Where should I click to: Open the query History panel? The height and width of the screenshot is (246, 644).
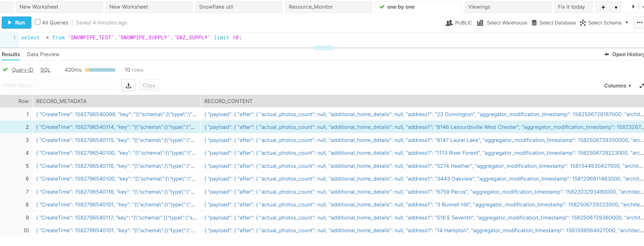pyautogui.click(x=624, y=54)
